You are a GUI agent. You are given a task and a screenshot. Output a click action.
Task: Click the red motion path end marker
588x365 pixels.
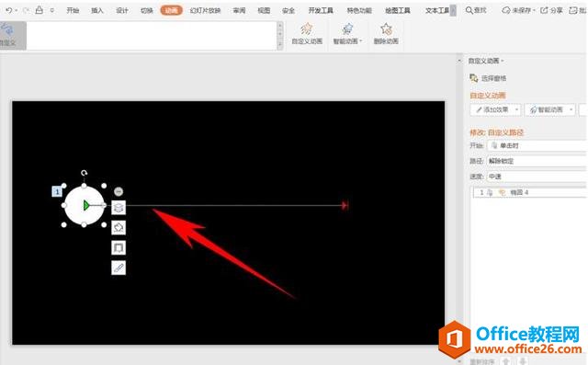(x=345, y=205)
